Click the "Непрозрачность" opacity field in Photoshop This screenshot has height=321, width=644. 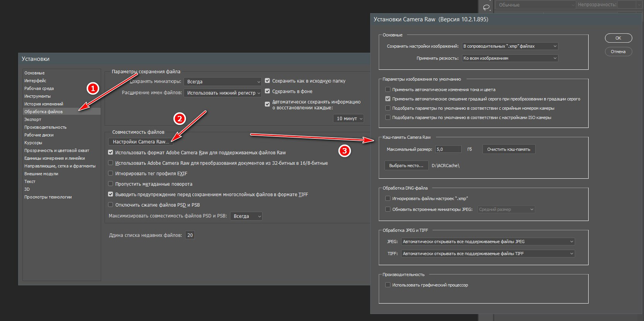[x=627, y=5]
